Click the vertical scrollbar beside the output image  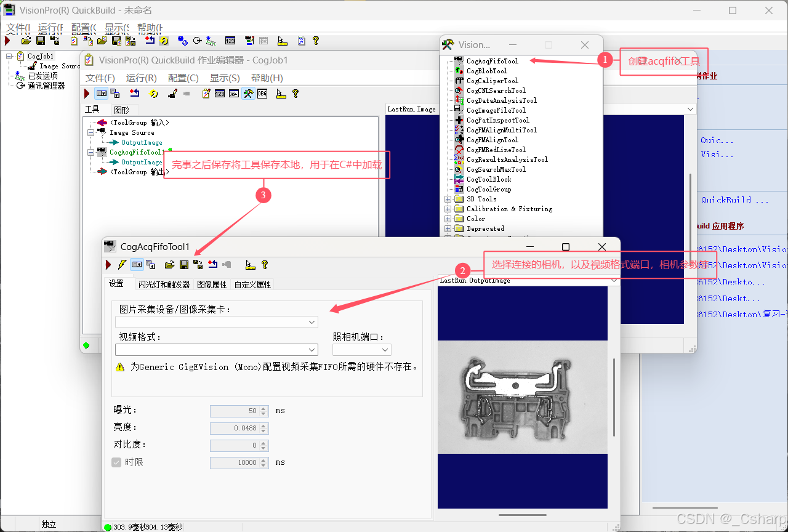pyautogui.click(x=614, y=397)
